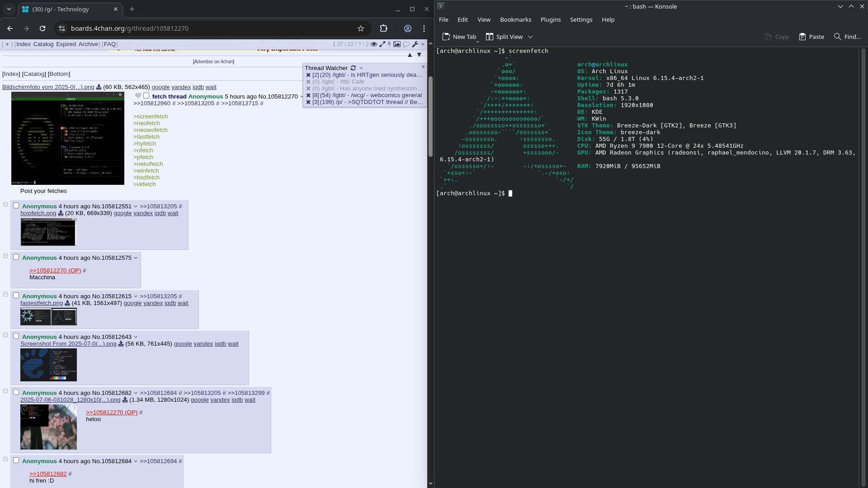Open the post menu arrow for No.105812682
This screenshot has height=488, width=868.
[136, 393]
